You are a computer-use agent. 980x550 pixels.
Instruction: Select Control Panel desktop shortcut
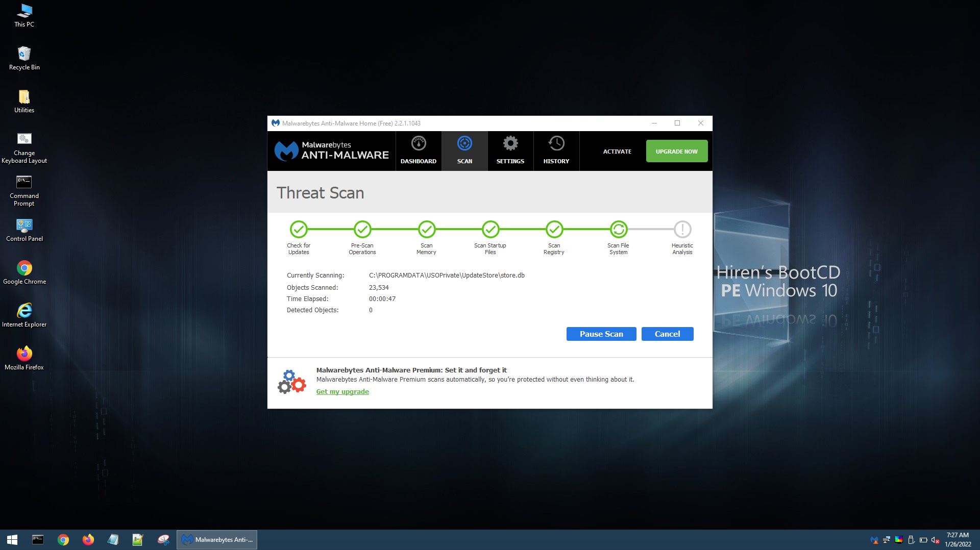coord(24,230)
